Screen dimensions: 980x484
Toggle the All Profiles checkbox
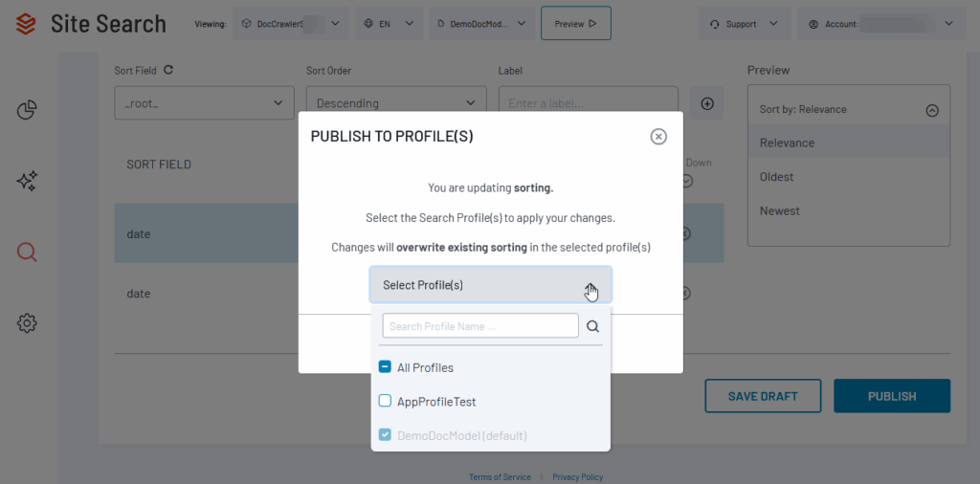[385, 367]
